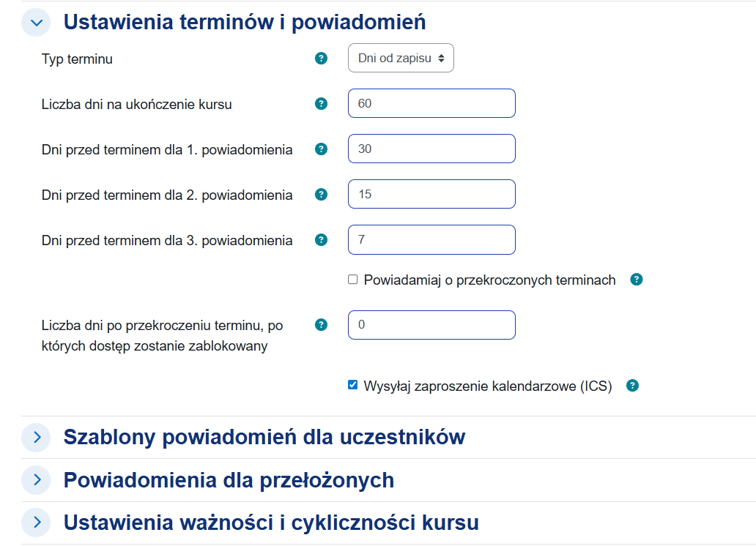The image size is (756, 546).
Task: Focus the 1. powiadomienia days field with 30
Action: click(431, 149)
